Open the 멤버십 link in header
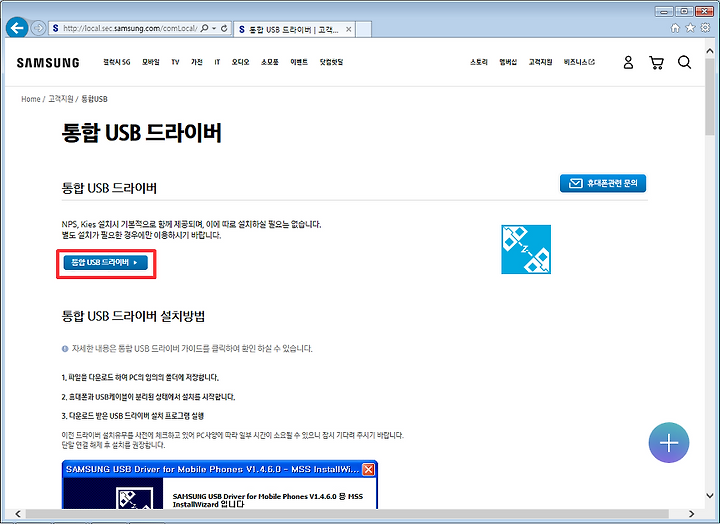 508,62
